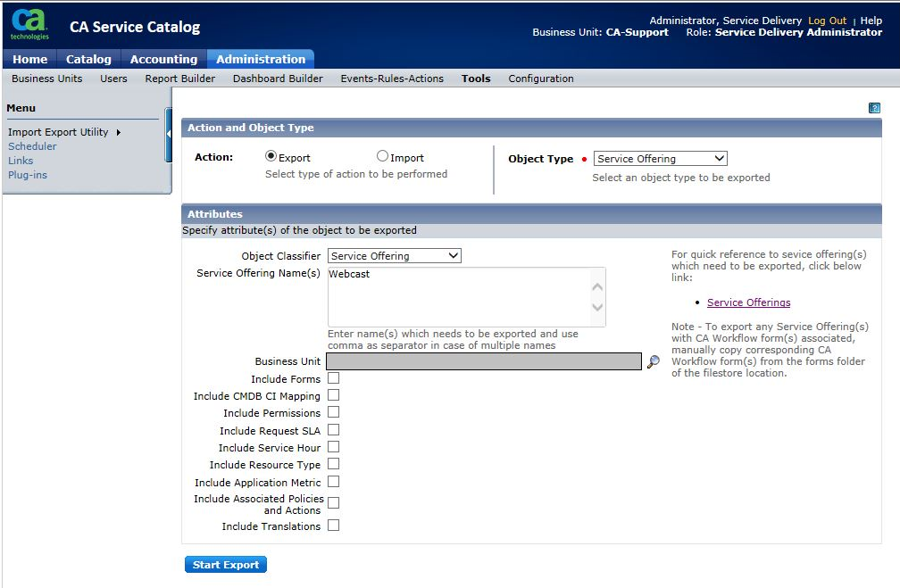Click the CA Technologies logo
This screenshot has width=900, height=588.
(29, 25)
